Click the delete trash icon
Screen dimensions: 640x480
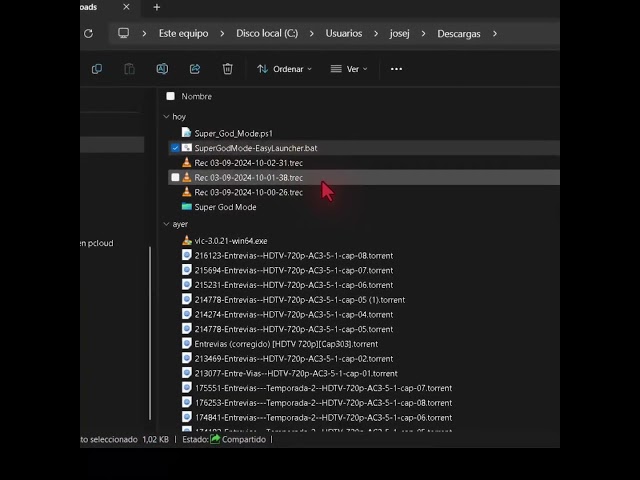(x=227, y=69)
